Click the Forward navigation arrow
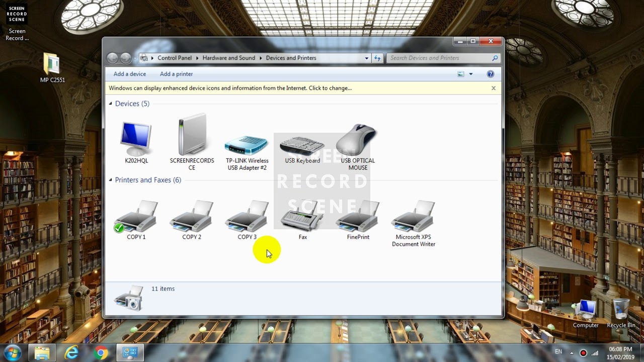 (126, 58)
